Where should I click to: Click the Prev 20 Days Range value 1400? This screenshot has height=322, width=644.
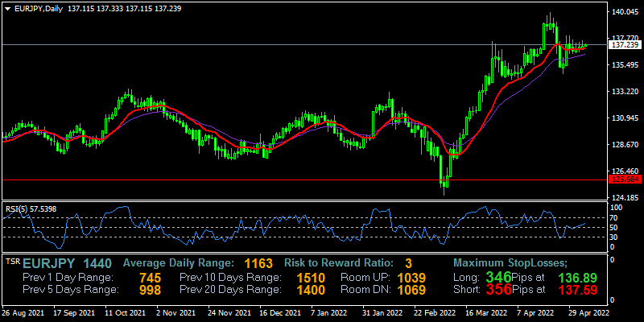pyautogui.click(x=312, y=290)
